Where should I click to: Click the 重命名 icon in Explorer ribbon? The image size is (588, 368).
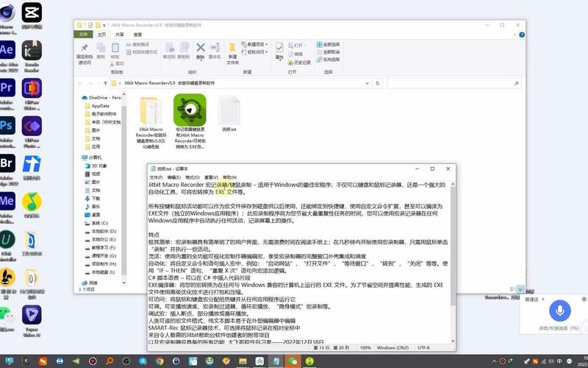(x=215, y=47)
